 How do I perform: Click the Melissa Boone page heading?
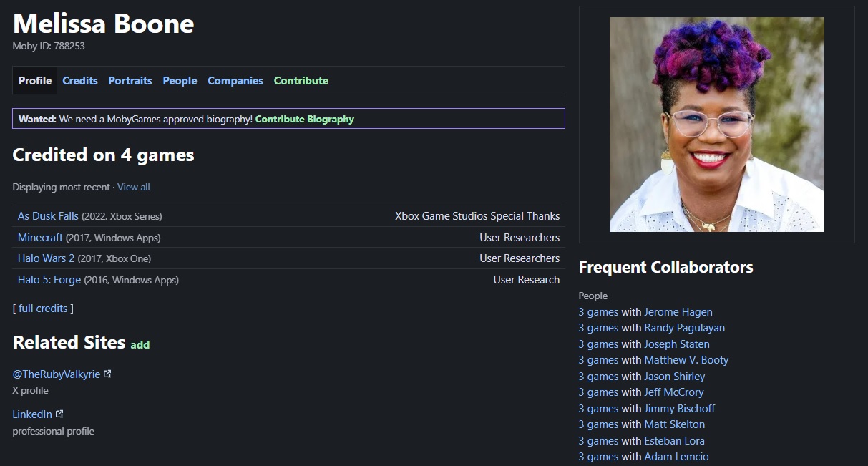pos(104,24)
